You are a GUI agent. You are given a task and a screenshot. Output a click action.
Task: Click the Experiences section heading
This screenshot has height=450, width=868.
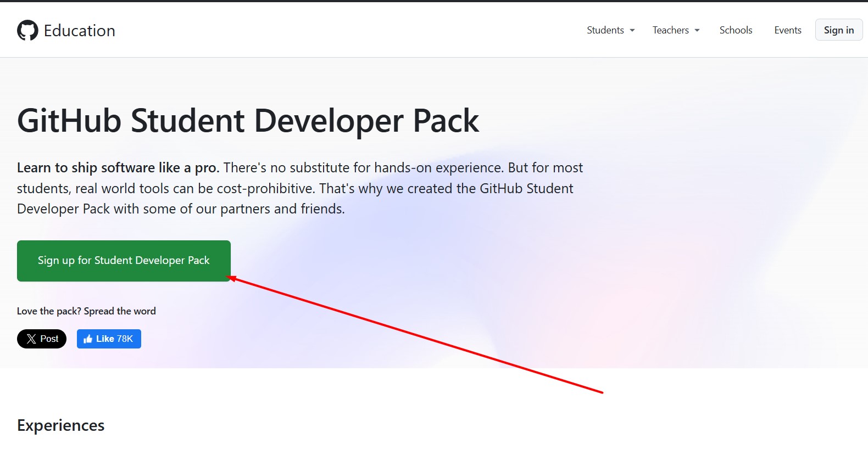click(x=61, y=425)
